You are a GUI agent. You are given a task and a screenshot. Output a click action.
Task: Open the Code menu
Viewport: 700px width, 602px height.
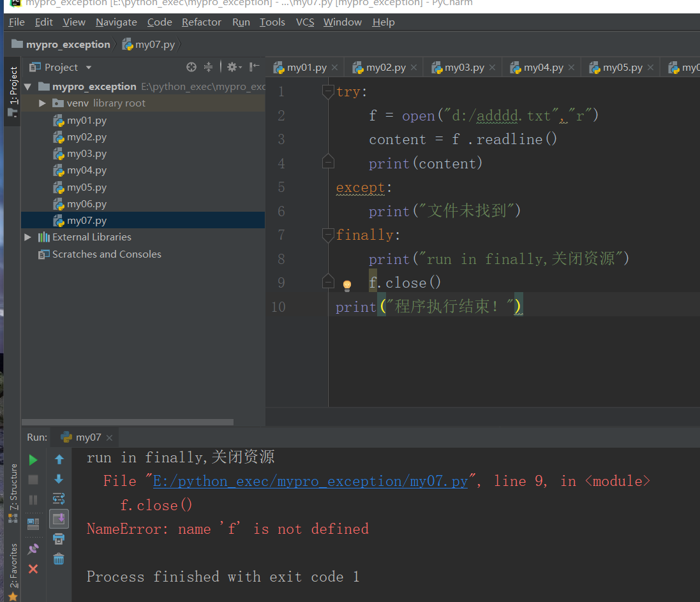(x=160, y=22)
